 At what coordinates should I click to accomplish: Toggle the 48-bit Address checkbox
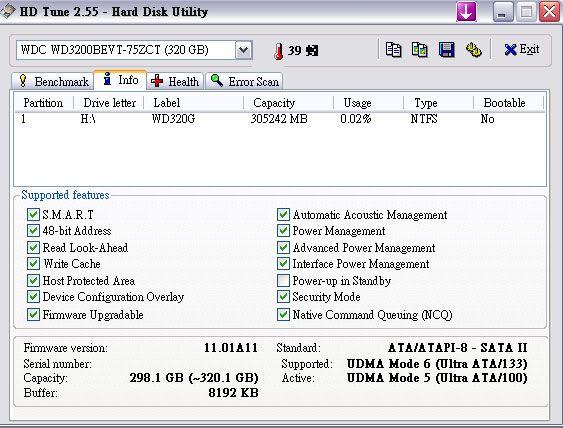33,231
